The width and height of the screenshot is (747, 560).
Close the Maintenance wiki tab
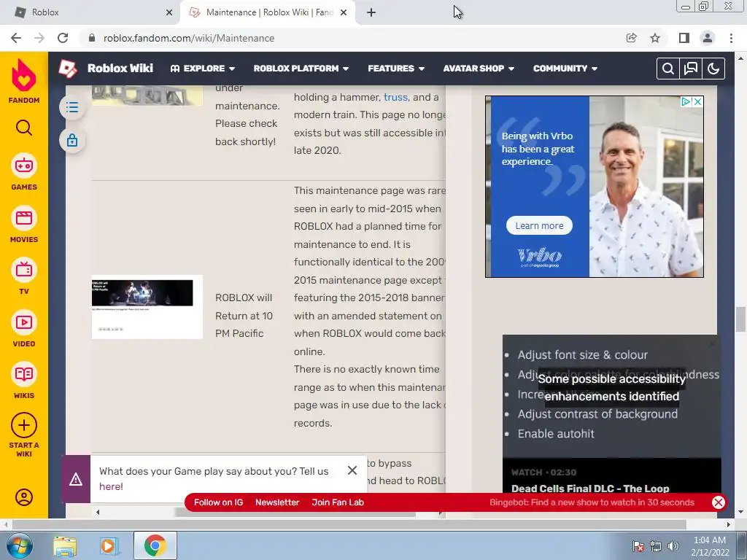click(344, 12)
